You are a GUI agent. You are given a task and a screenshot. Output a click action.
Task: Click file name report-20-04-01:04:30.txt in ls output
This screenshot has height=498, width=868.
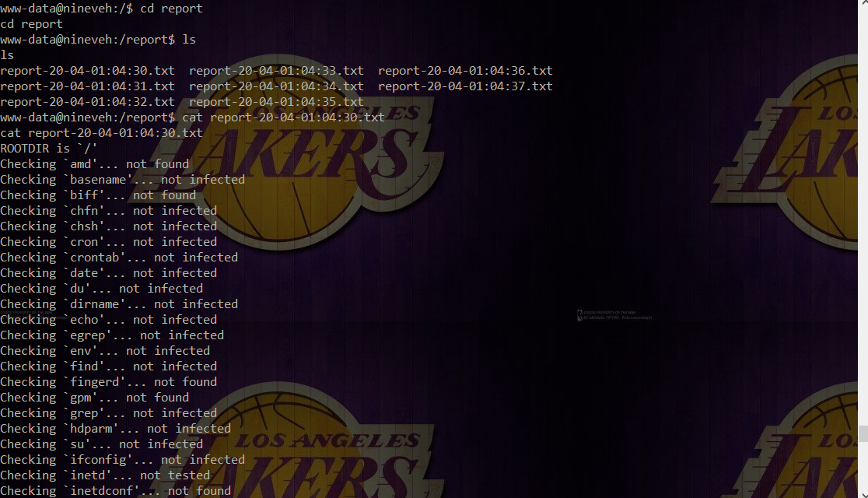[87, 71]
